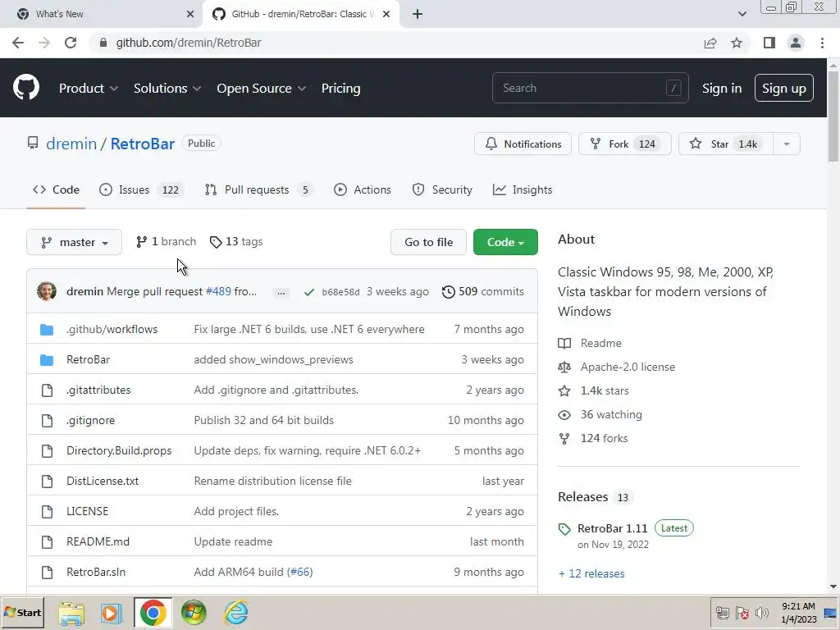Open pull request #489 link

(218, 291)
